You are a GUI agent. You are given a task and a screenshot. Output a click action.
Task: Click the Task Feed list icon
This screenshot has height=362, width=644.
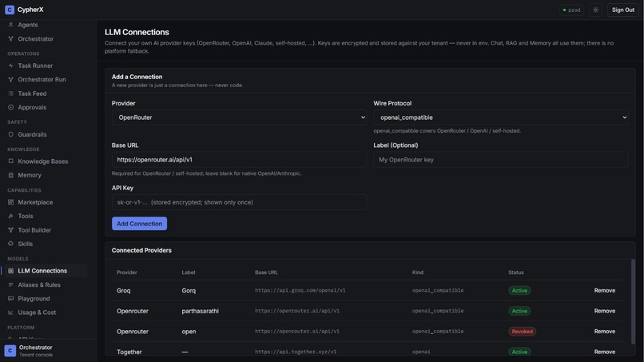[10, 93]
